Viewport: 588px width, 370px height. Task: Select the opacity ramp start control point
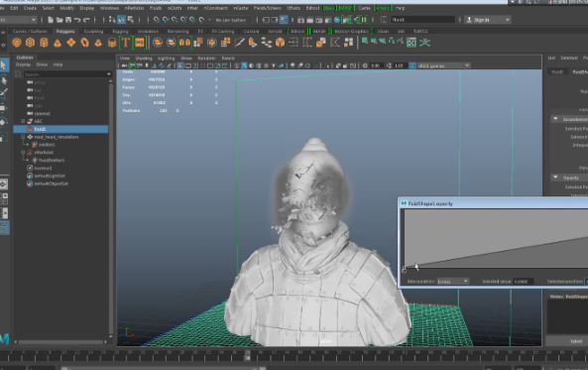(404, 269)
